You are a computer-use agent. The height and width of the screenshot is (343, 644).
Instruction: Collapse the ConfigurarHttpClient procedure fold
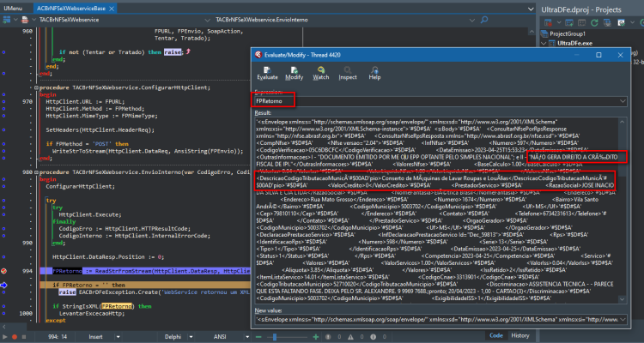[x=36, y=87]
